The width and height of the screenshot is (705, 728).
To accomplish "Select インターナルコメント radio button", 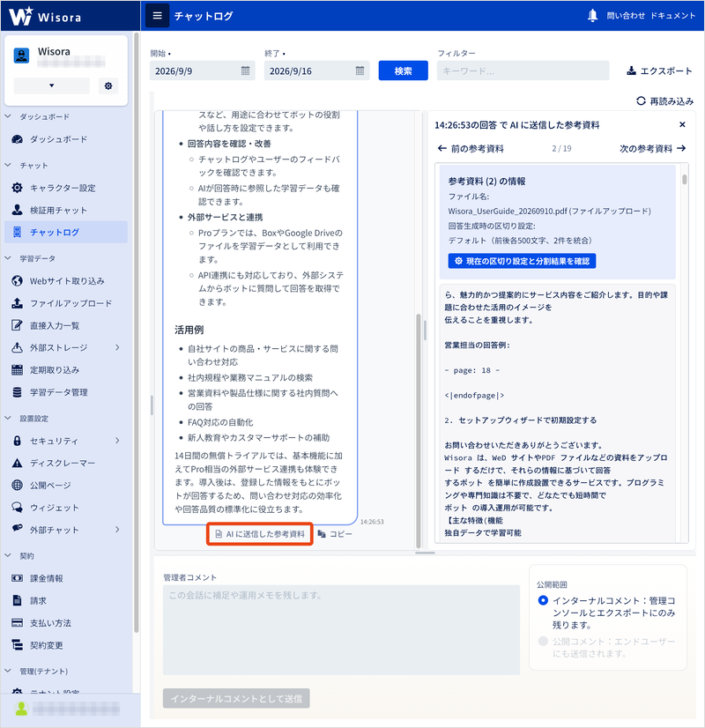I will 543,600.
